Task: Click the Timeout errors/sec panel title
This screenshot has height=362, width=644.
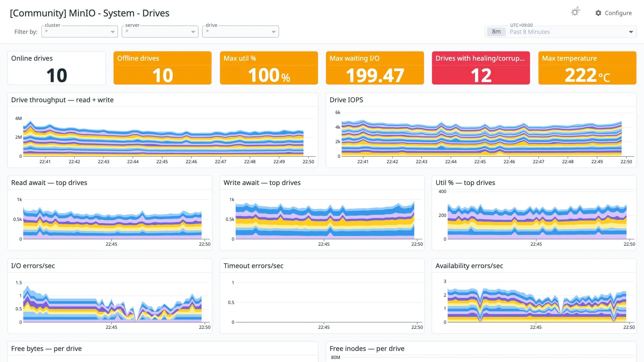Action: coord(254,266)
